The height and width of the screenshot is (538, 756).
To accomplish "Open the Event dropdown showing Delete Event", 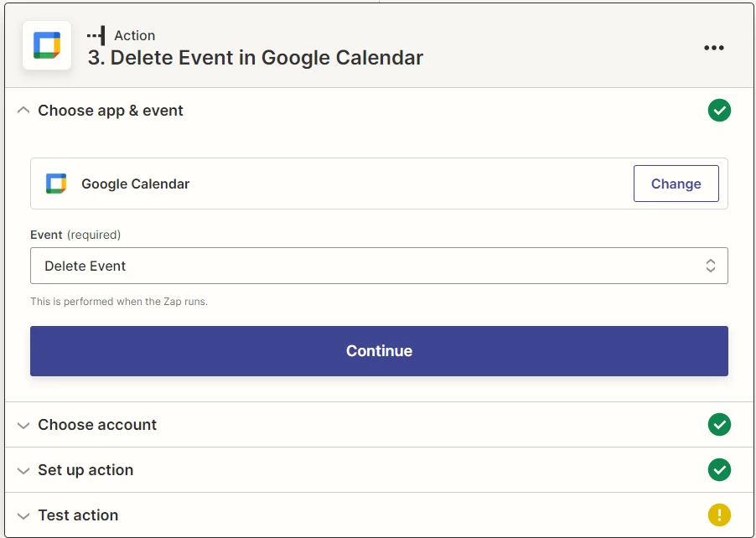I will coord(369,266).
